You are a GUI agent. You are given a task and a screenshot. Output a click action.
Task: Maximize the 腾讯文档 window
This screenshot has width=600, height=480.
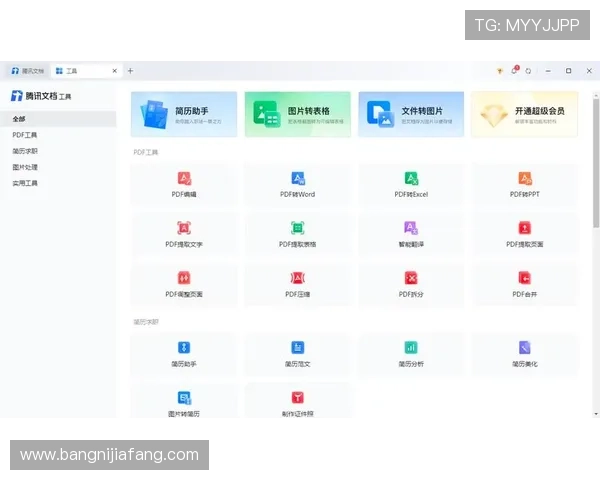569,71
